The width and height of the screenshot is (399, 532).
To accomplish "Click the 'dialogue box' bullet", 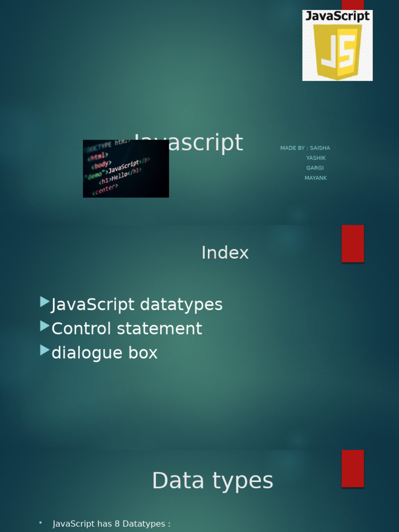I will pyautogui.click(x=104, y=353).
